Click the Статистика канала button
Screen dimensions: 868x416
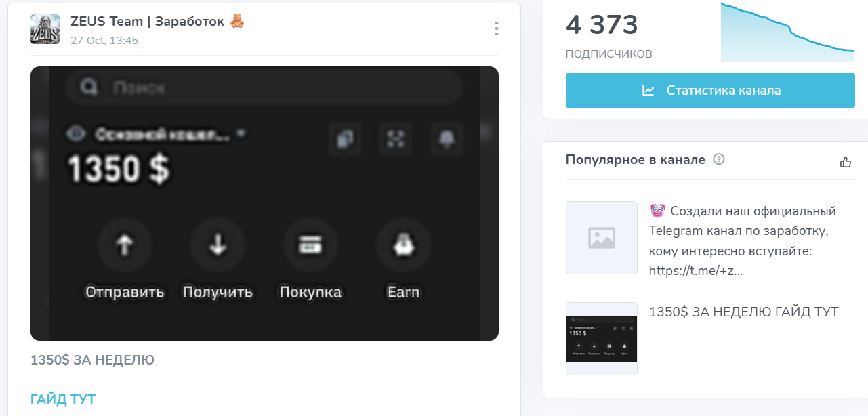click(x=710, y=91)
